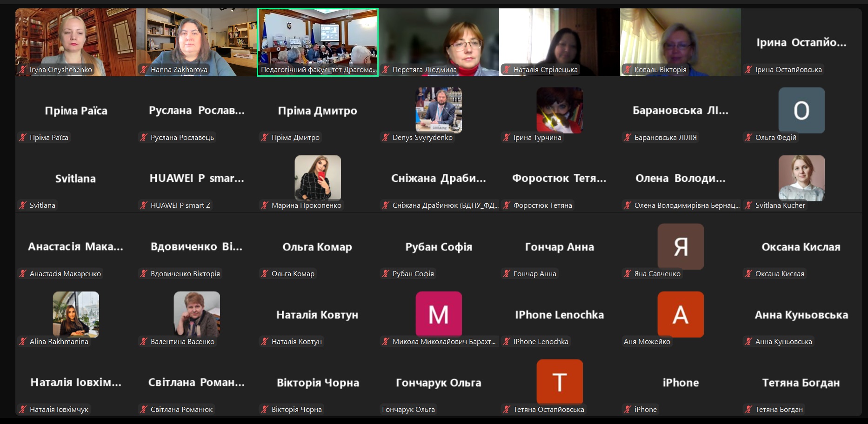Click the muted mic icon beside Наталія Стрілецька
The width and height of the screenshot is (868, 424).
507,70
